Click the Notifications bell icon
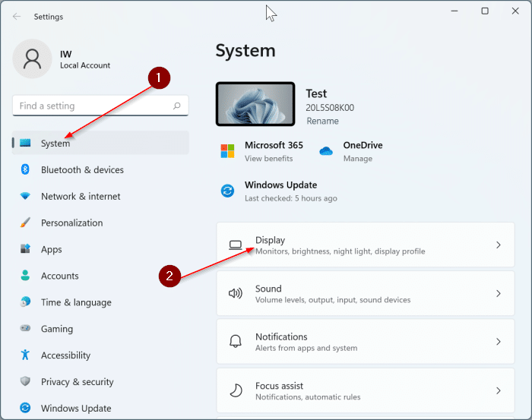 (235, 341)
